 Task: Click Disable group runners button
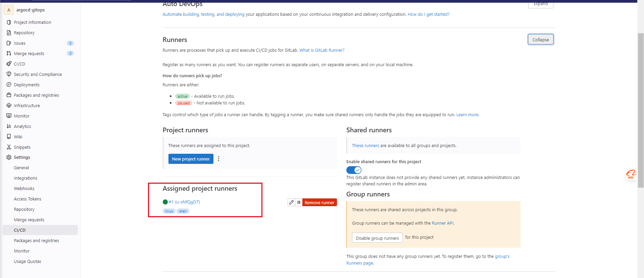pos(377,238)
